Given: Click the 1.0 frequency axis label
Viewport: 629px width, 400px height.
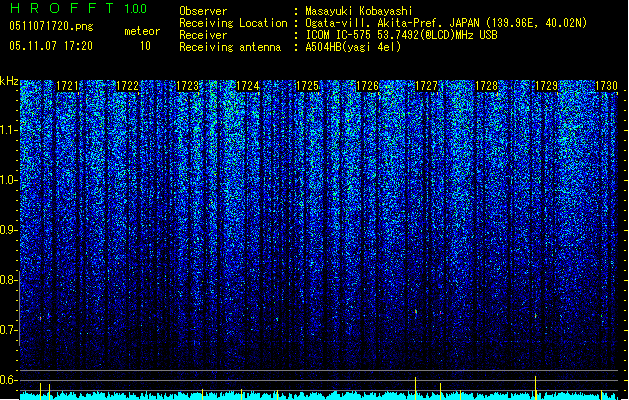Looking at the screenshot, I should 9,180.
